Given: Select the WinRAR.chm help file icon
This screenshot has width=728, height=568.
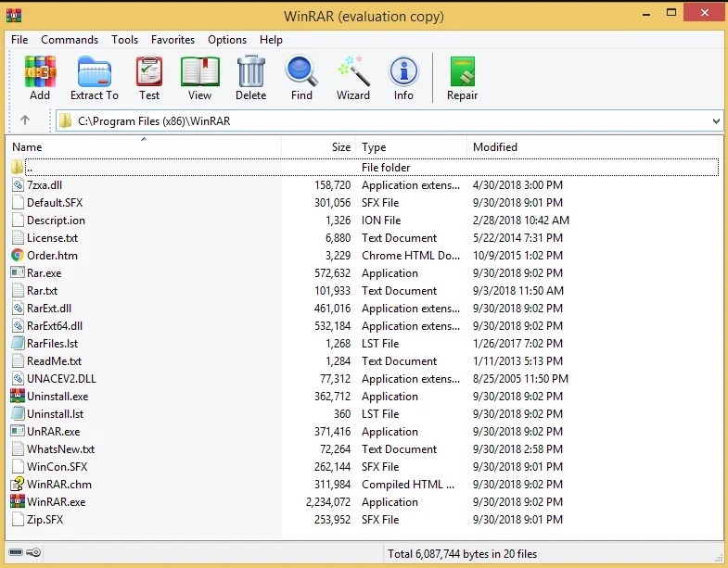Looking at the screenshot, I should (x=18, y=484).
